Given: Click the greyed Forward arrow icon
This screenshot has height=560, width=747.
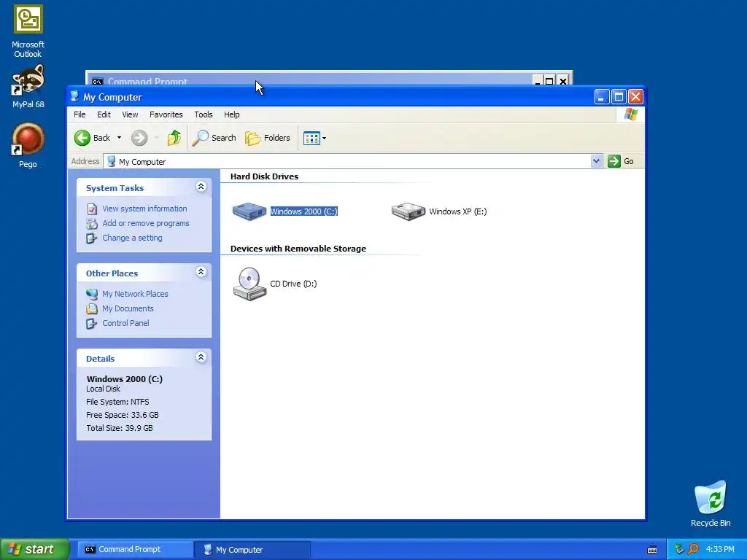Looking at the screenshot, I should [139, 138].
